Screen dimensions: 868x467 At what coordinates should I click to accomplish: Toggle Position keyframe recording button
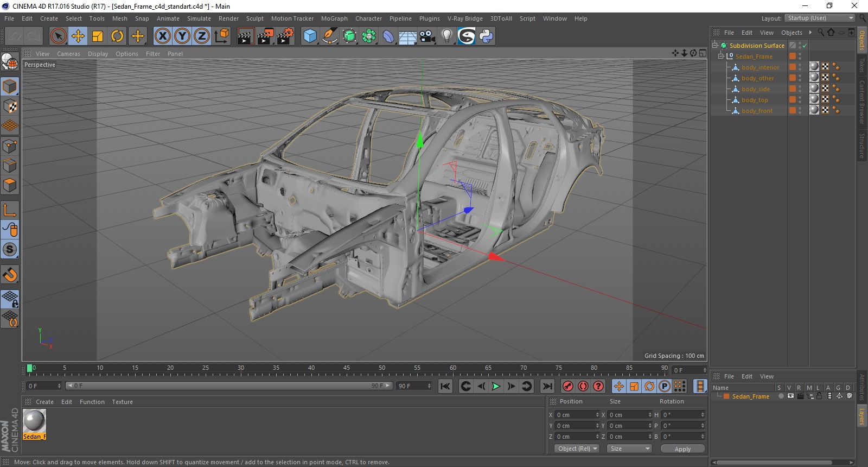(619, 386)
